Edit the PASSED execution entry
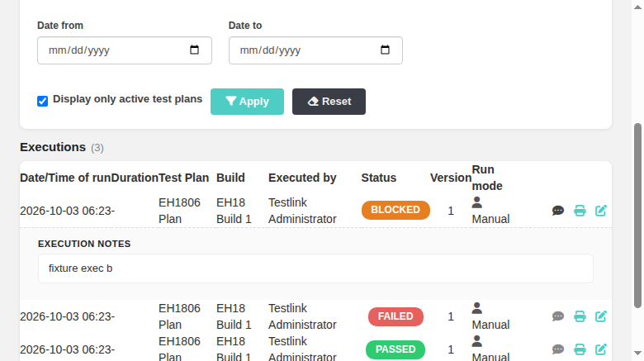This screenshot has width=644, height=361. (x=601, y=349)
